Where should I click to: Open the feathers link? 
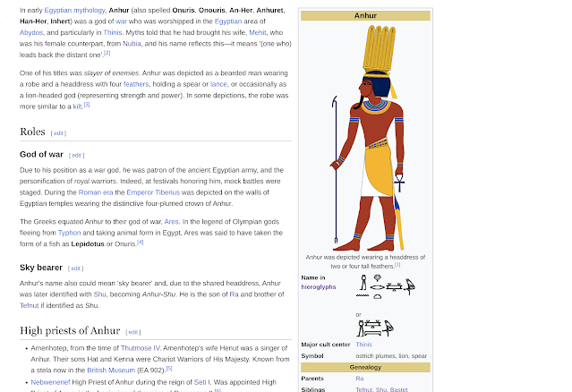[136, 84]
